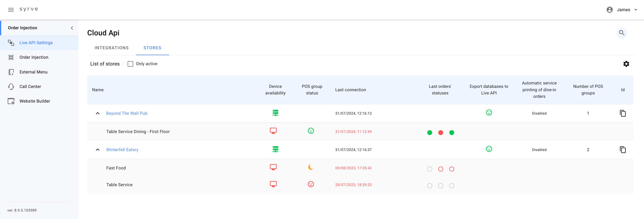Copy Id for Winterfell Eatery
The width and height of the screenshot is (644, 219).
click(622, 150)
